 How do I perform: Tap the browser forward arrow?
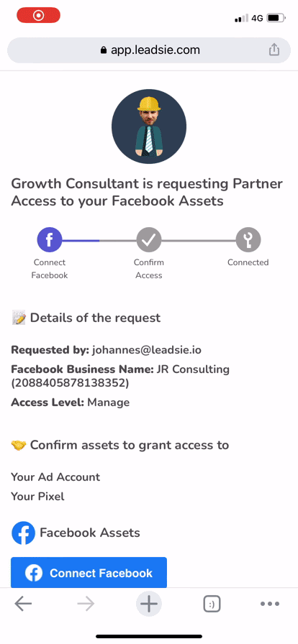point(86,603)
